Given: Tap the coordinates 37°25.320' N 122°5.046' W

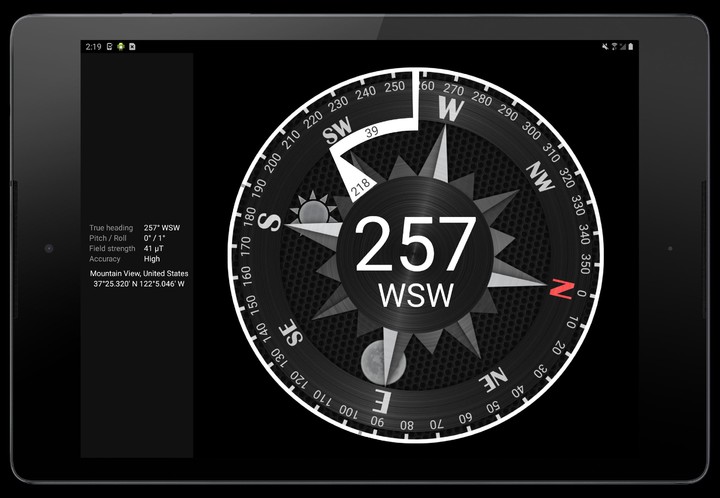Looking at the screenshot, I should (139, 284).
